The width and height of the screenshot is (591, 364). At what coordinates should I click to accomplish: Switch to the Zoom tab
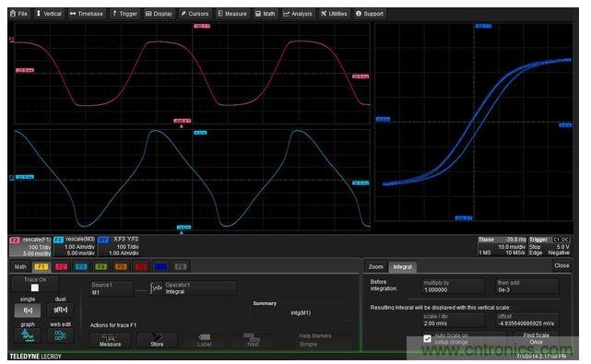[x=375, y=267]
